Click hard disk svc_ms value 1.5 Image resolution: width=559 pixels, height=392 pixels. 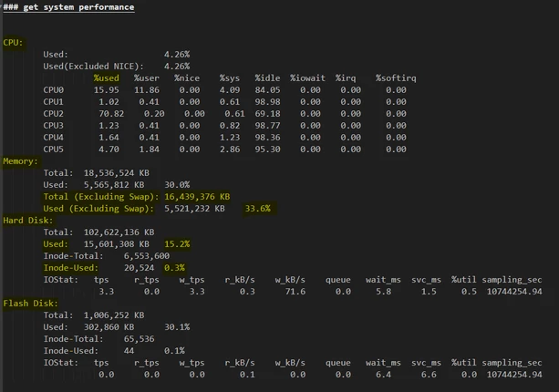(429, 292)
